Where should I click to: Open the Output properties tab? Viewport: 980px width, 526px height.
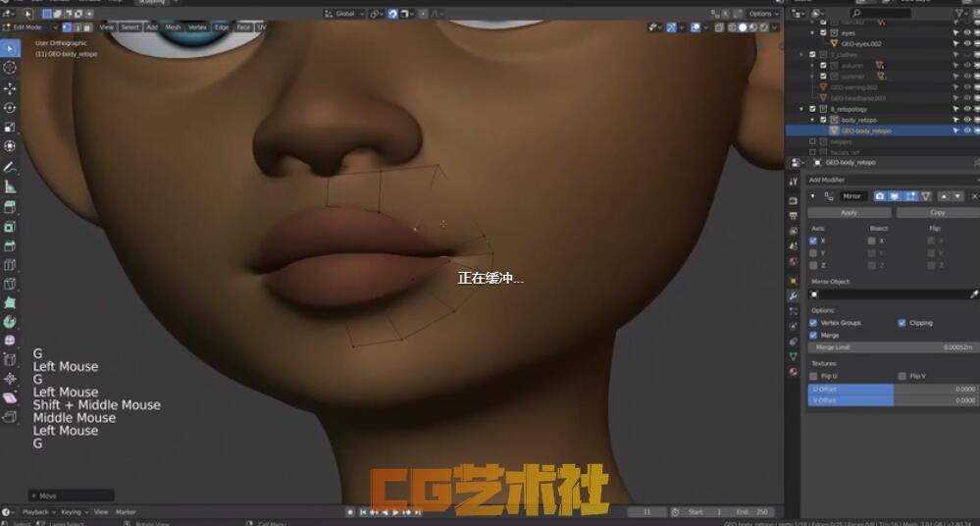coord(794,216)
